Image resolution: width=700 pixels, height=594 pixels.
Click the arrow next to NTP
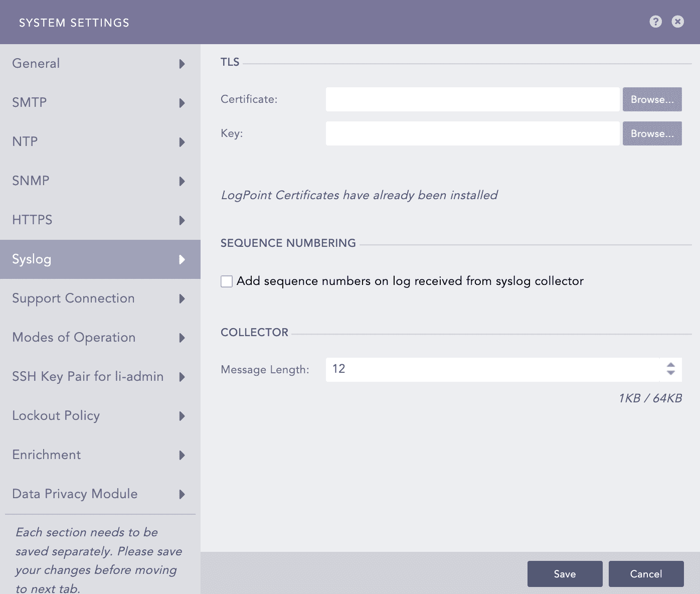tap(182, 142)
